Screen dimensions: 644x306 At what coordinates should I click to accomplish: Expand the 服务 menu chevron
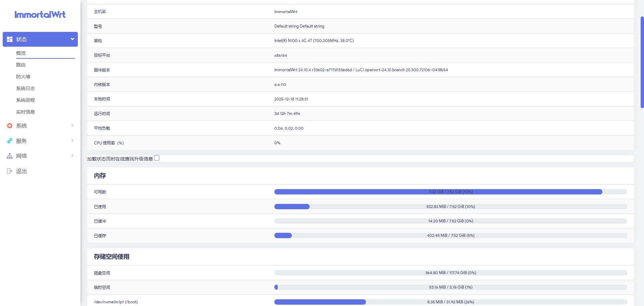(72, 140)
